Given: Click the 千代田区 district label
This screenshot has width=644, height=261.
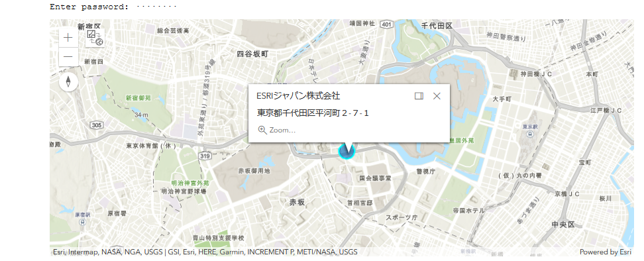Looking at the screenshot, I should pos(437,26).
